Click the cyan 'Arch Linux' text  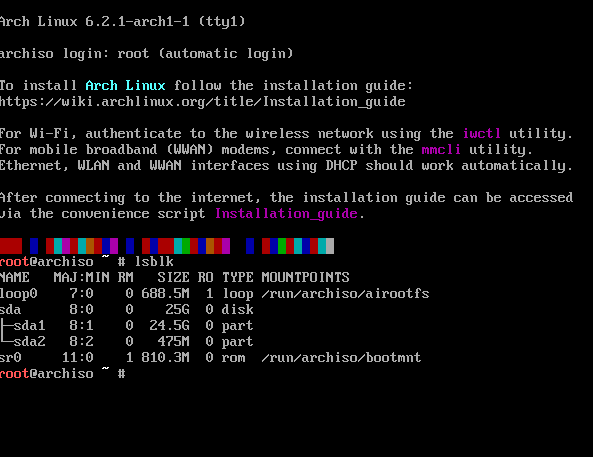(x=125, y=85)
